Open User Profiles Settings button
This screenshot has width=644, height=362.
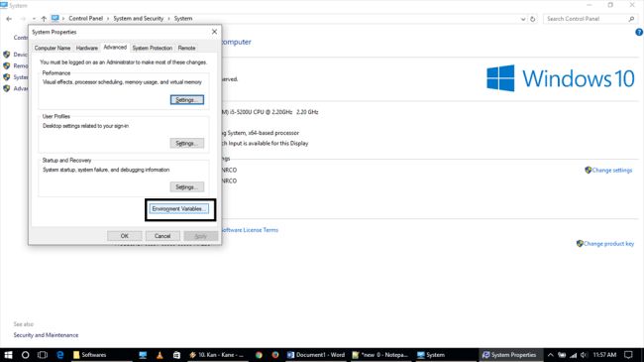(x=187, y=143)
